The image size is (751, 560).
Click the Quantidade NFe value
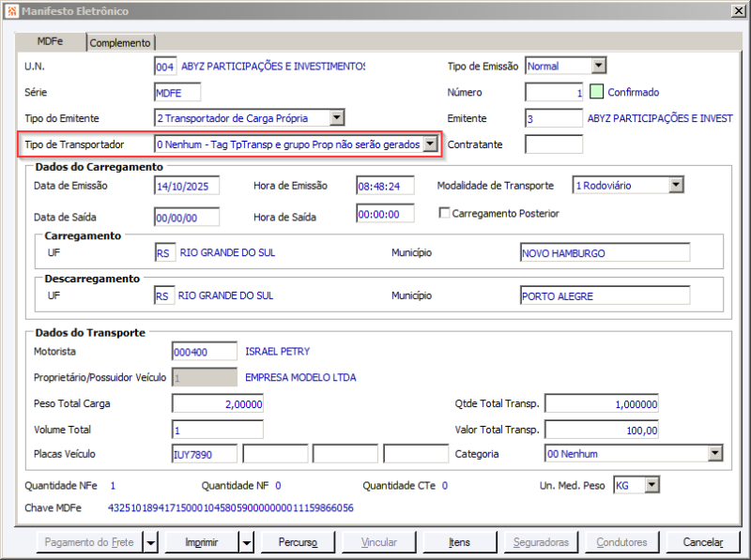[x=113, y=486]
